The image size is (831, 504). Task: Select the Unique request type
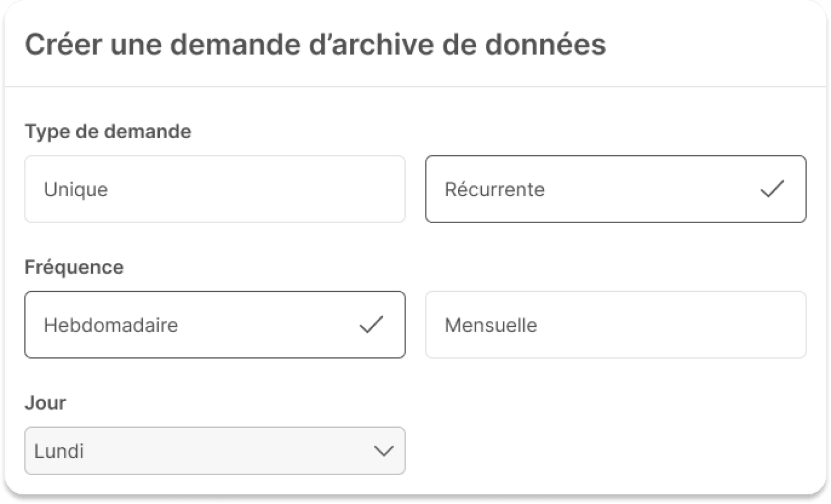[x=214, y=189]
